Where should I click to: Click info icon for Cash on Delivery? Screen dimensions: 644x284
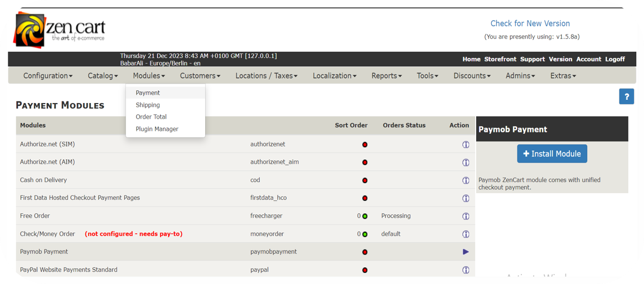point(466,180)
